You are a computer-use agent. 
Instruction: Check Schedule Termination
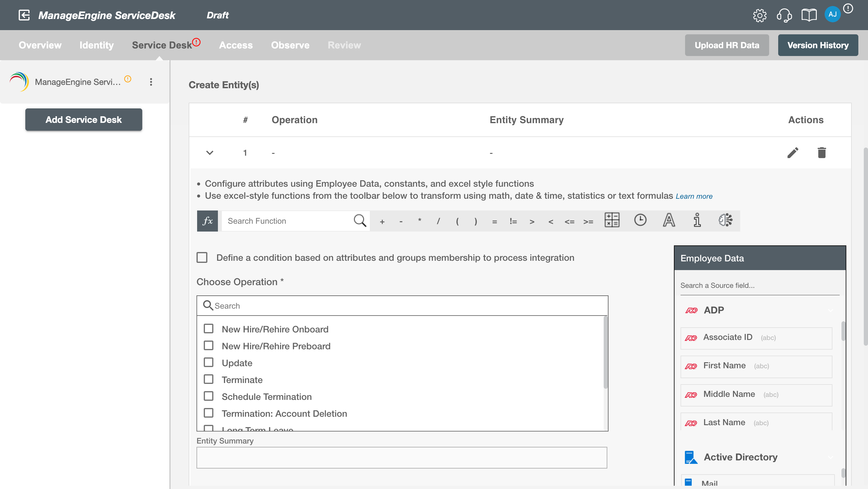point(209,396)
